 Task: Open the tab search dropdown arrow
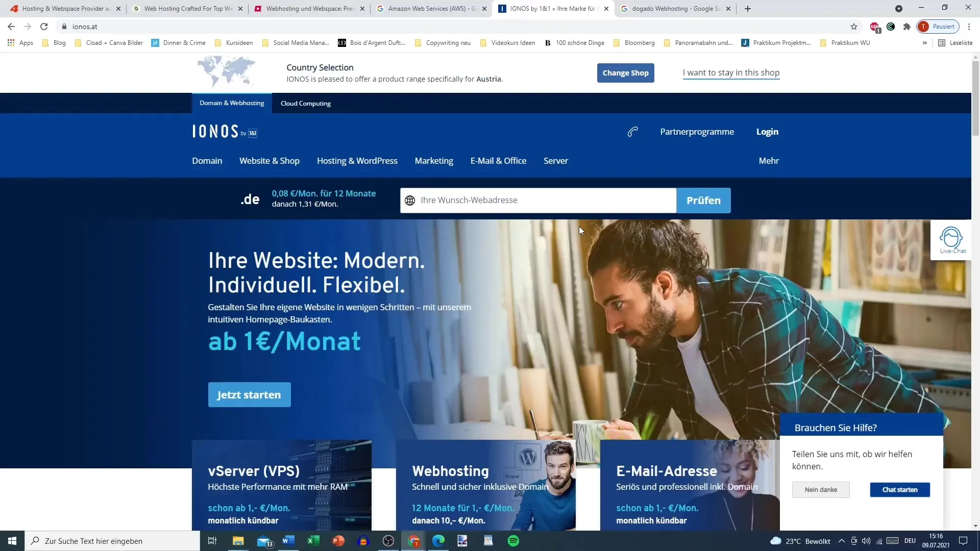click(899, 9)
